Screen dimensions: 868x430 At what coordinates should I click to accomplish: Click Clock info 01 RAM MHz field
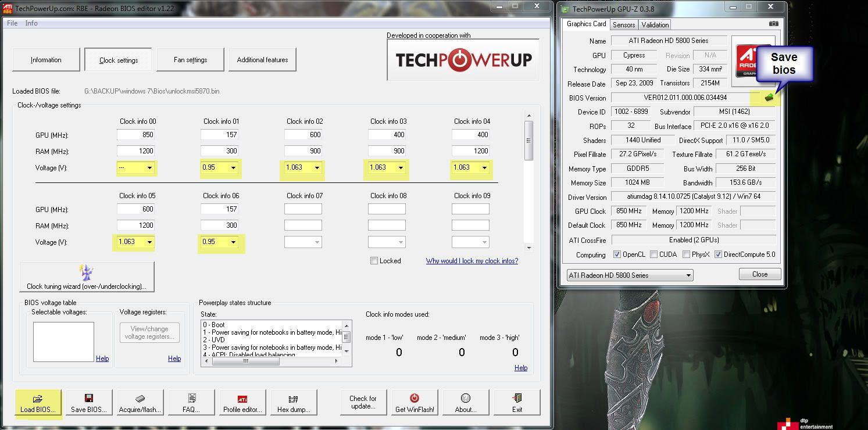(x=219, y=151)
